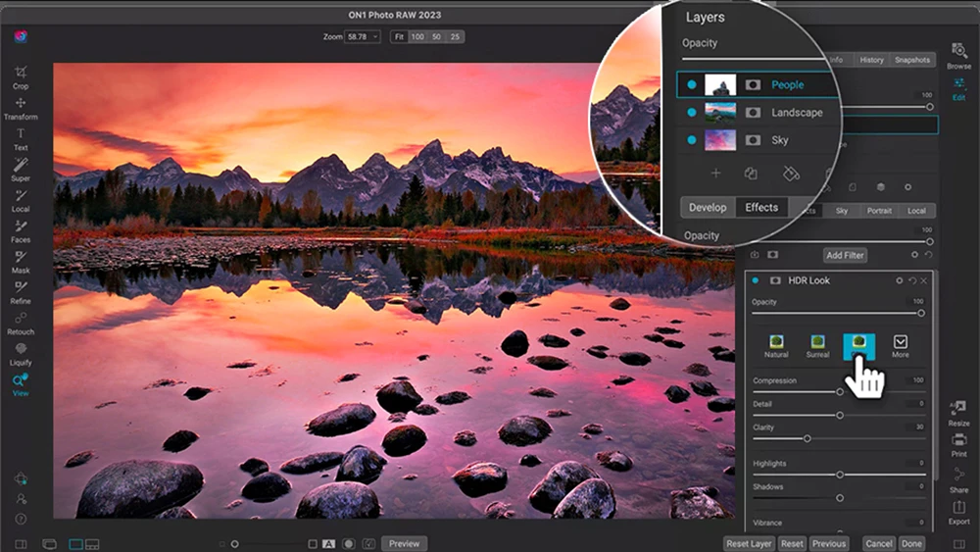The image size is (980, 552).
Task: Reset the HDR Look filter
Action: (911, 280)
